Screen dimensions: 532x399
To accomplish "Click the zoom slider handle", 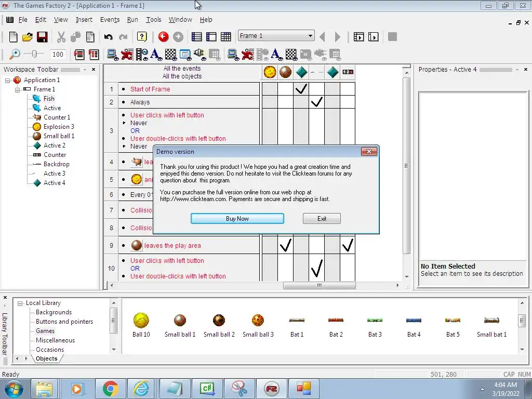I will (34, 54).
